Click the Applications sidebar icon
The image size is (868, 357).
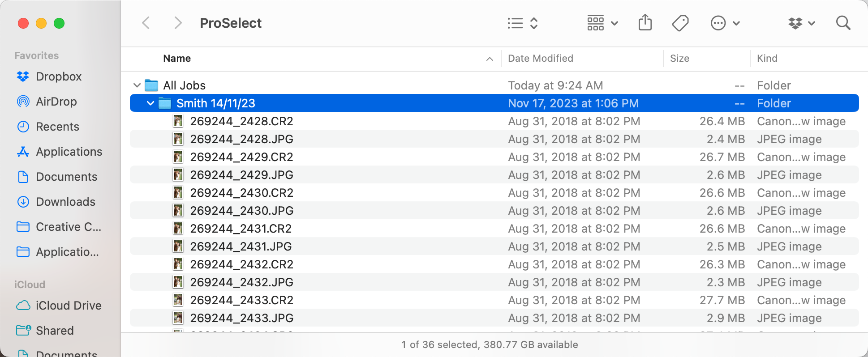tap(23, 152)
